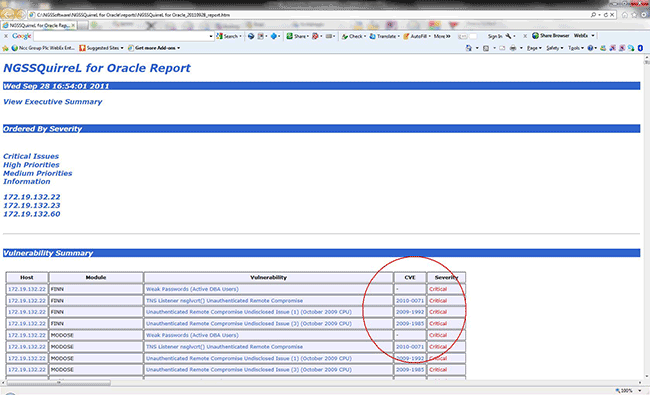This screenshot has width=650, height=395.
Task: Click the Google toolbar Share button
Action: [297, 36]
